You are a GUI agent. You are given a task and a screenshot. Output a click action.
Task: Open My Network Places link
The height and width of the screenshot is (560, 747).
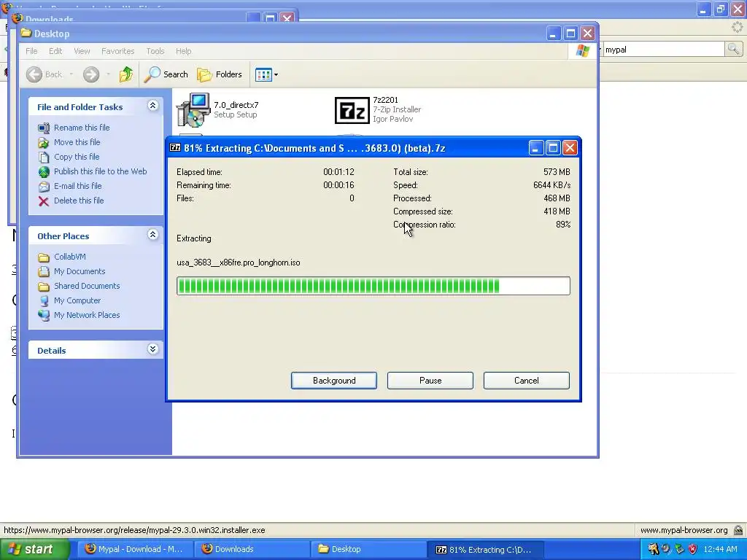click(87, 315)
